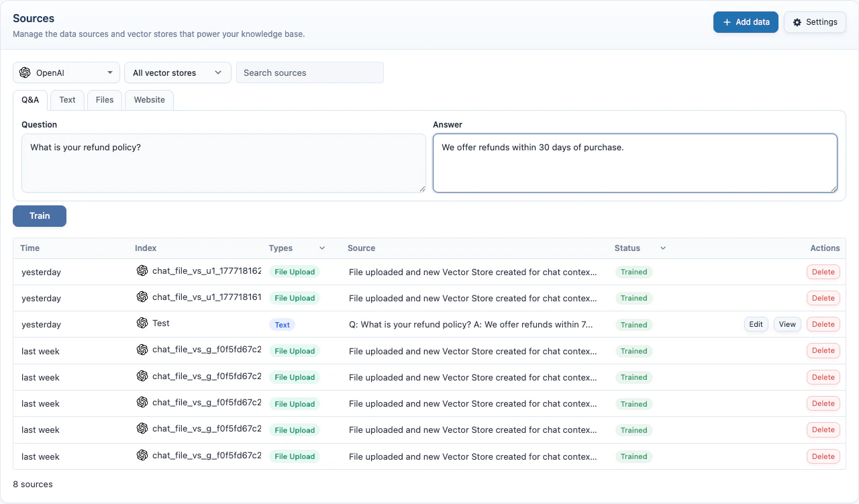
Task: Click the Train button
Action: point(39,215)
